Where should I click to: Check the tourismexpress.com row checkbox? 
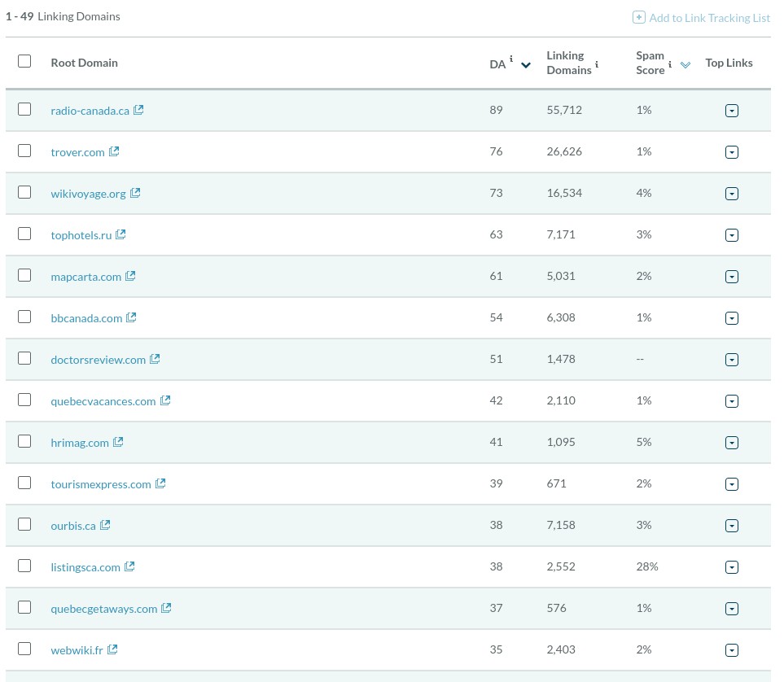(24, 483)
